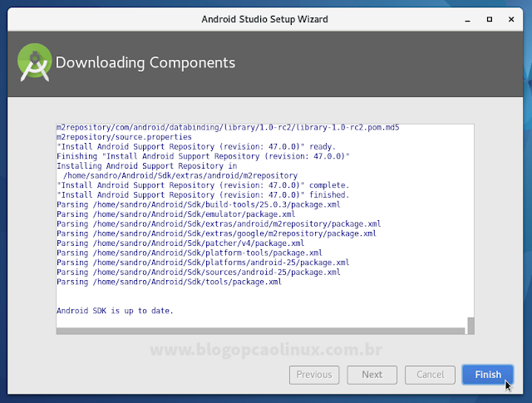This screenshot has width=532, height=403.
Task: Click the "build-tools/25.0.3/package.xml" log line
Action: point(199,204)
